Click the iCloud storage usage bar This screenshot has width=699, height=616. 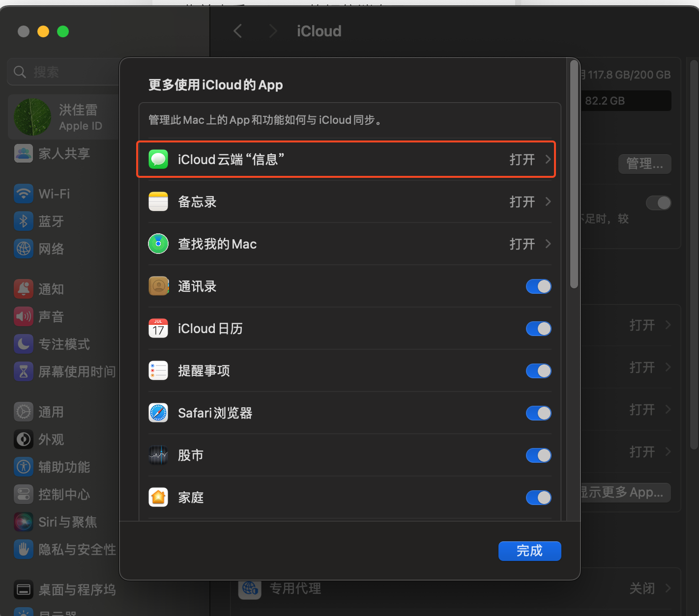(x=626, y=101)
